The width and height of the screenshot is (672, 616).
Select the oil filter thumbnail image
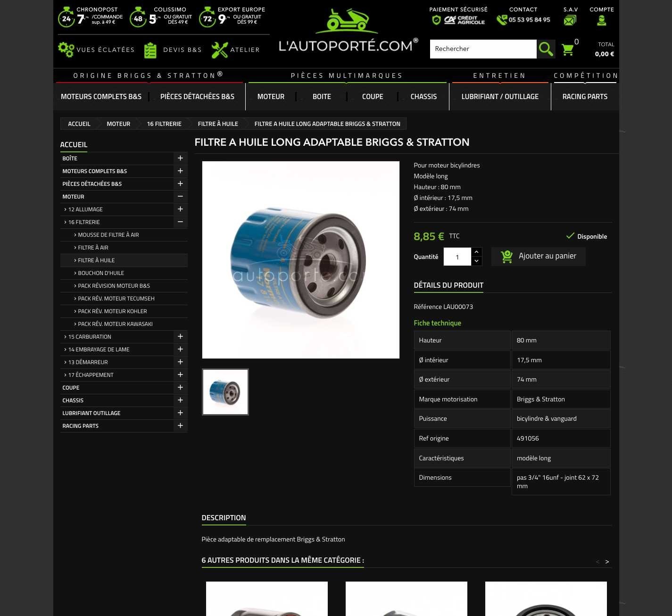click(225, 392)
